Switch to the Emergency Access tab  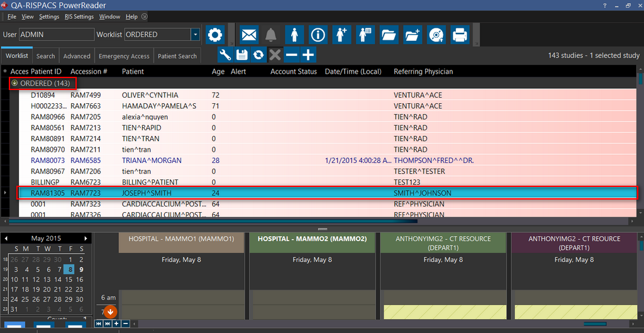[x=124, y=56]
